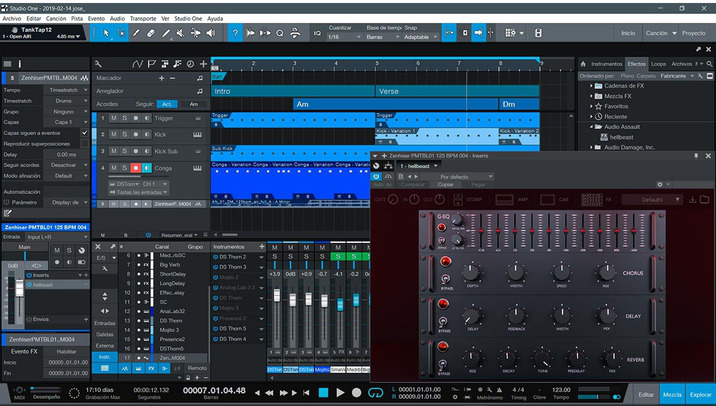Open the Cuantizar 1/16 dropdown
Screen dimensions: 716x406
(x=342, y=38)
